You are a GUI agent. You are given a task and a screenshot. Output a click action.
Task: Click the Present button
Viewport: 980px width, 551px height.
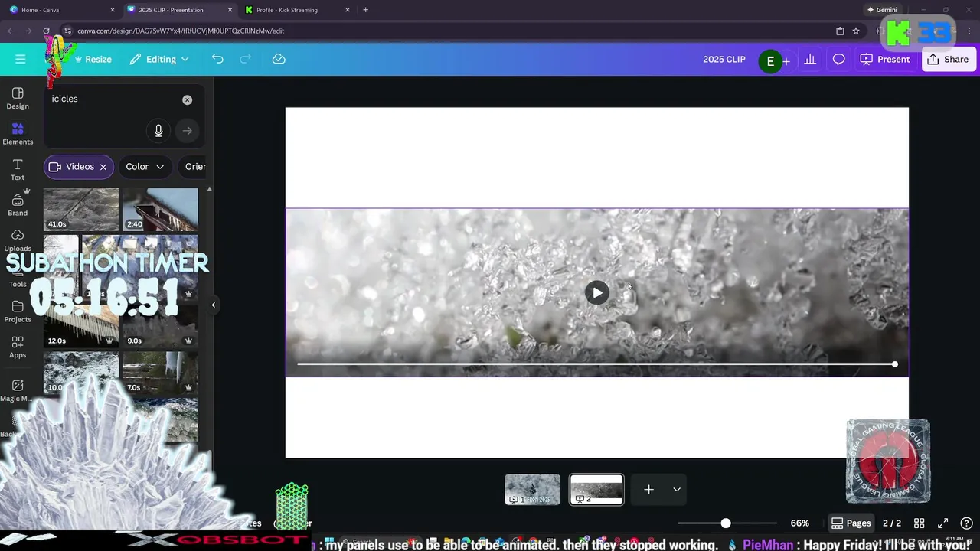tap(885, 59)
